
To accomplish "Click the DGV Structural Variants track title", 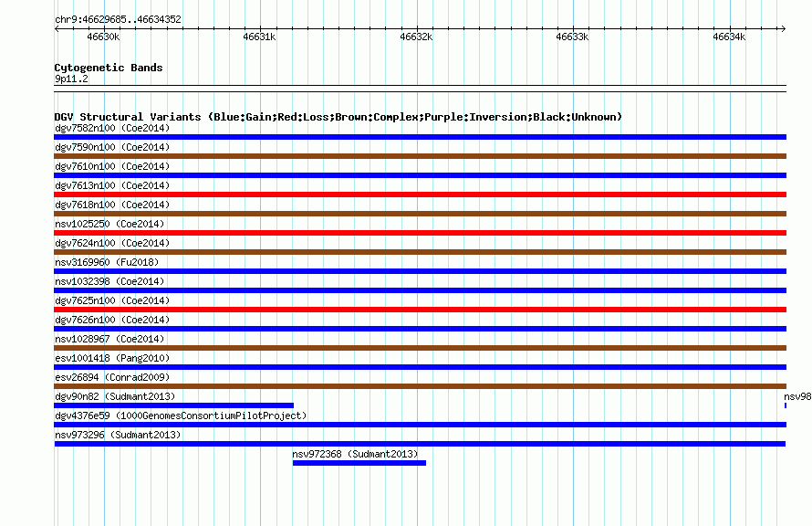I will click(338, 117).
